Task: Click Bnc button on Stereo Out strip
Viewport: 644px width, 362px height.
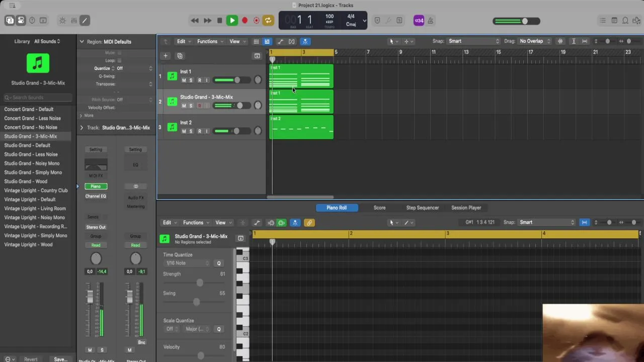Action: (141, 342)
